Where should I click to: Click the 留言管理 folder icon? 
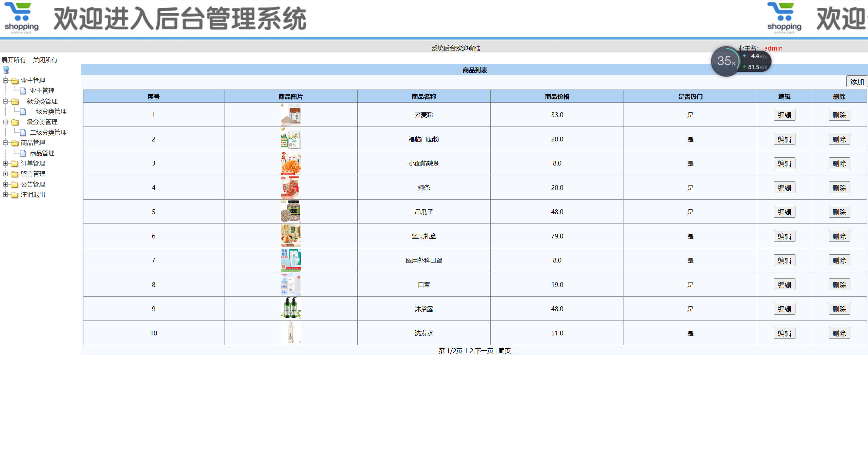click(x=15, y=174)
